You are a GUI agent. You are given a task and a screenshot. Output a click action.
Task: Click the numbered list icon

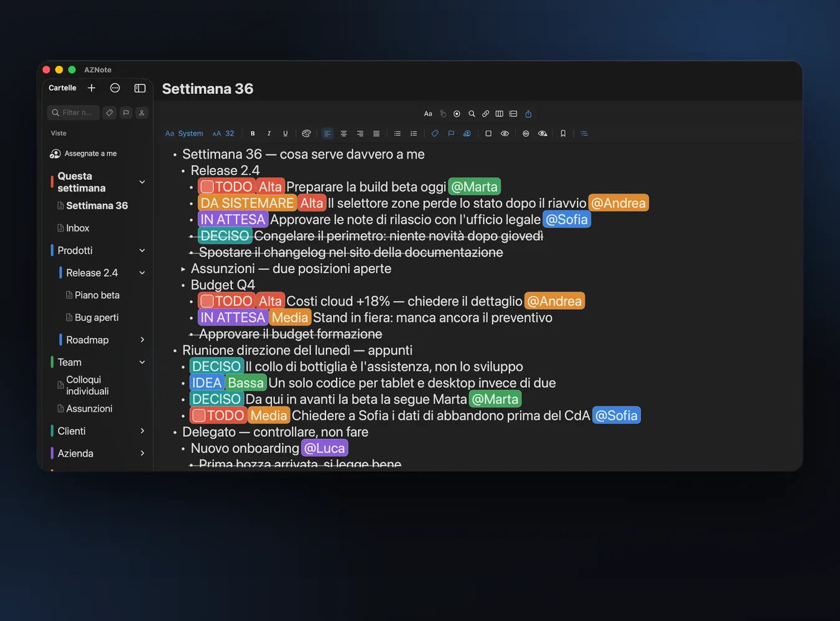tap(414, 134)
